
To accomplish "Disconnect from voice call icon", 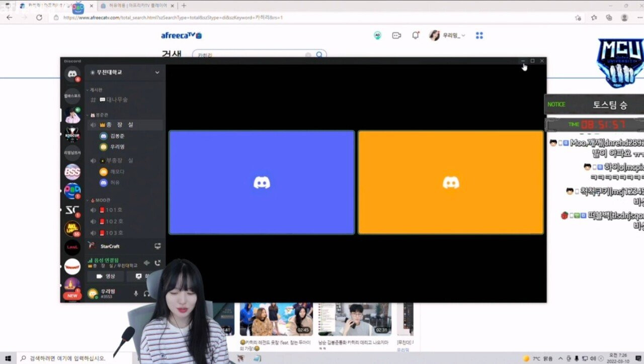I will click(x=157, y=262).
